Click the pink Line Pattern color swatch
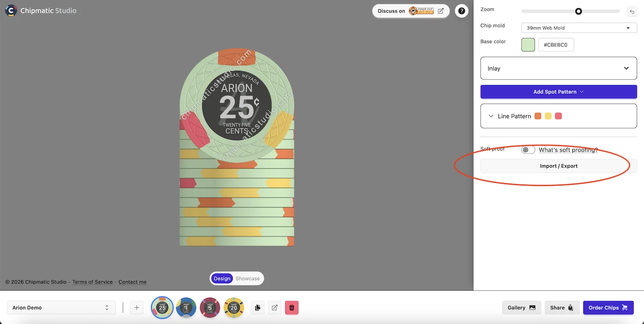 559,116
